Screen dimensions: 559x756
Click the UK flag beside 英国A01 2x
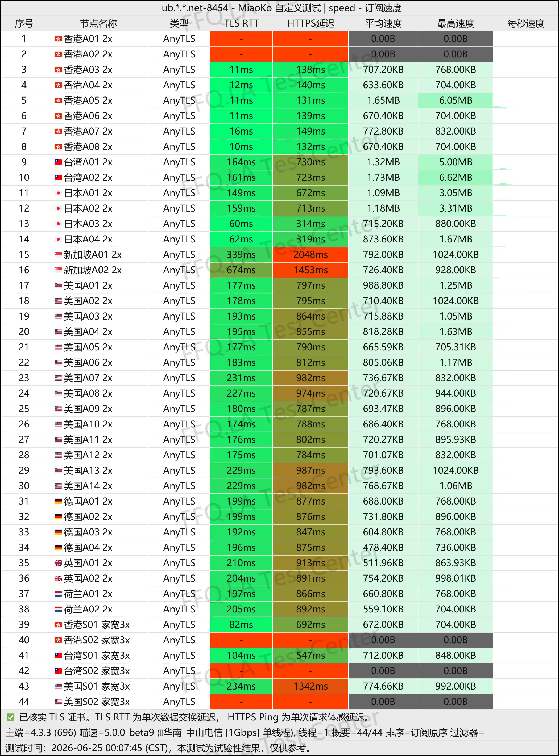point(58,563)
